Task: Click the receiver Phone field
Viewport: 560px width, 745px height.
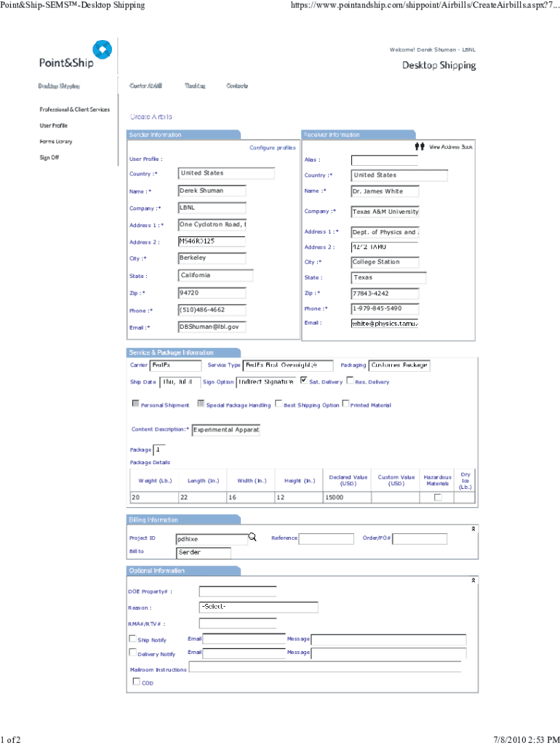Action: coord(385,308)
